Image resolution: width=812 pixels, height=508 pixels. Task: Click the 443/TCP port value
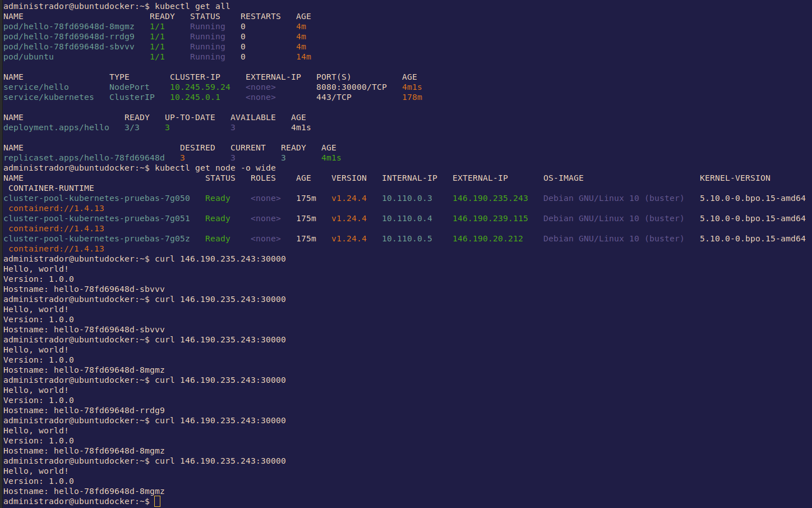pos(334,97)
